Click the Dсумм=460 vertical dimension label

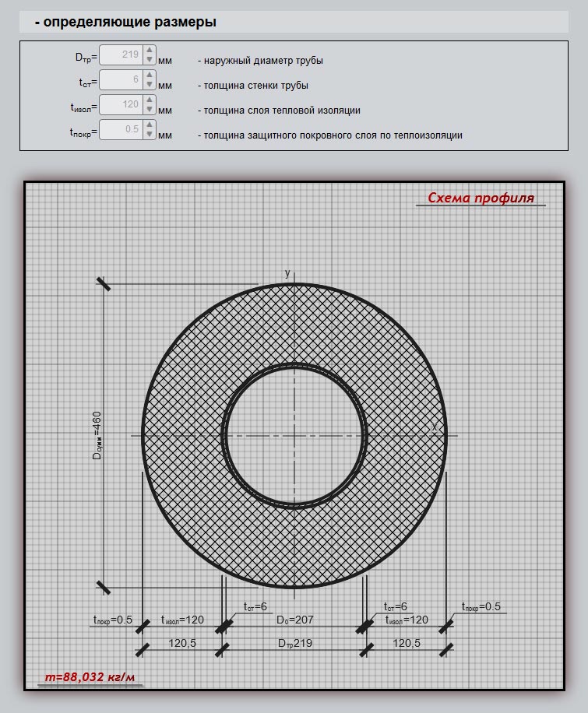pos(97,435)
